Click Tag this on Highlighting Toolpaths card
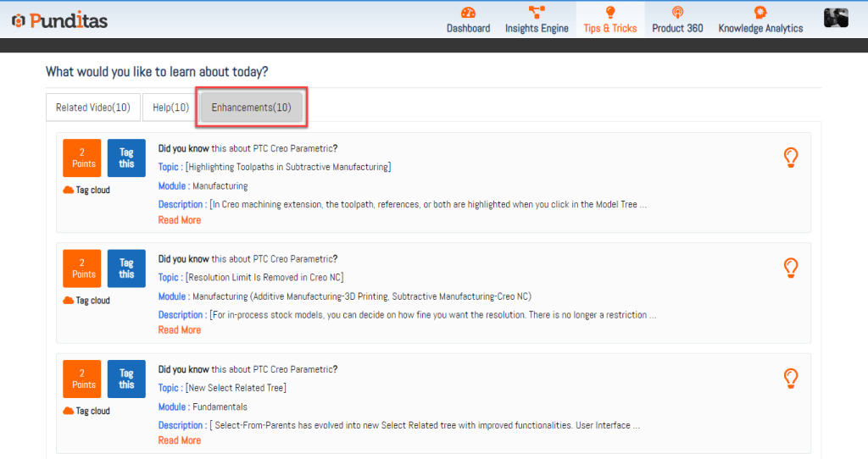The width and height of the screenshot is (868, 459). pyautogui.click(x=126, y=158)
